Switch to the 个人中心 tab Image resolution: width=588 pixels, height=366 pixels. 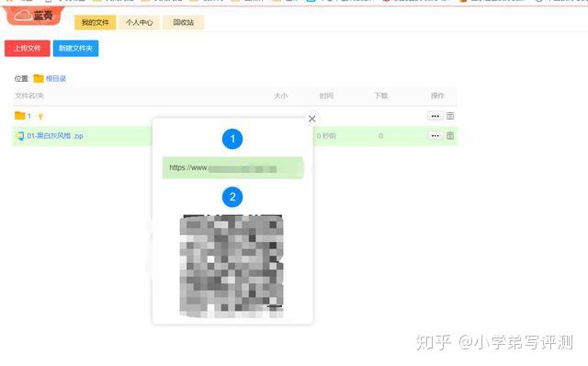[139, 22]
